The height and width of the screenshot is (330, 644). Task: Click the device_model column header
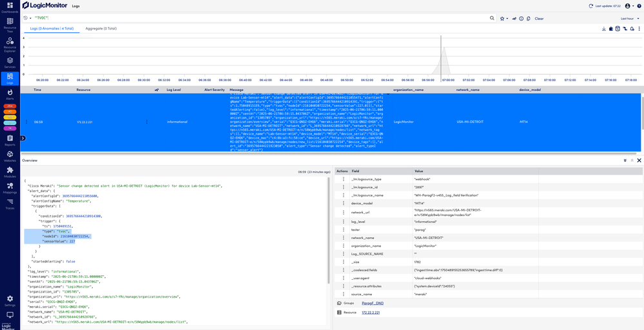point(529,90)
